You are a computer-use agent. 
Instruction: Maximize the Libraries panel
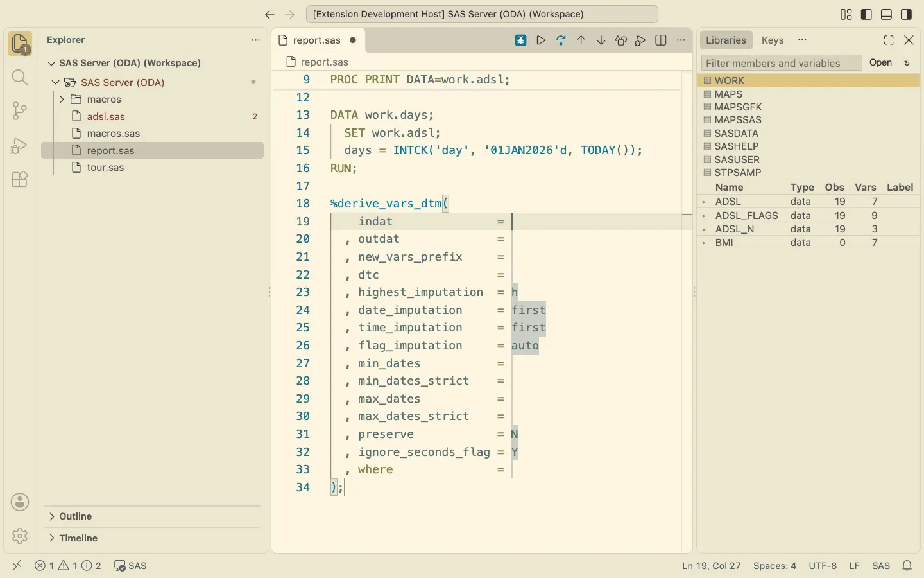[889, 40]
